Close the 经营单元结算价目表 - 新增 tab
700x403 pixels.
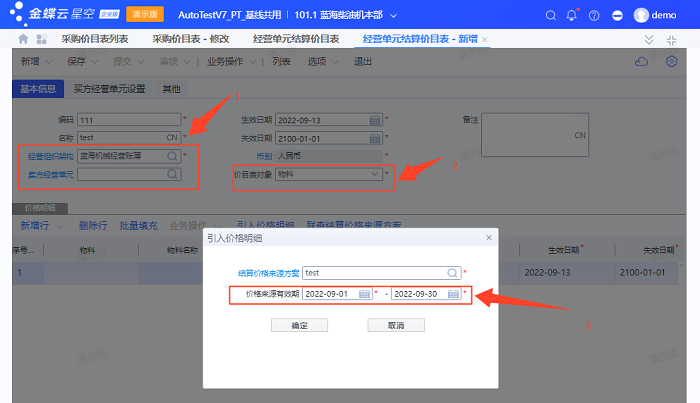pyautogui.click(x=484, y=40)
